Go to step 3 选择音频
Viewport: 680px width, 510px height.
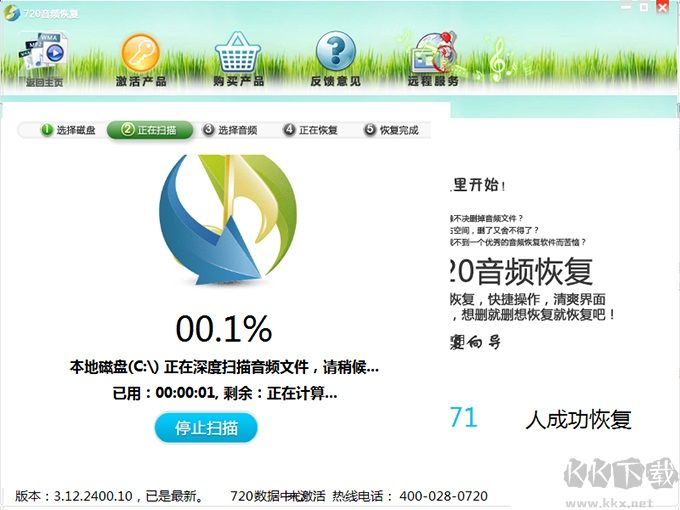[230, 130]
